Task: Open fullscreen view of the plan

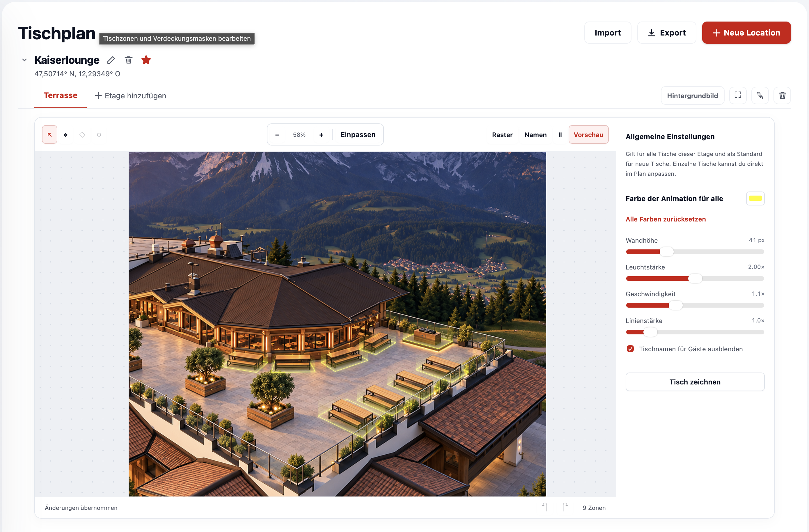Action: point(738,95)
